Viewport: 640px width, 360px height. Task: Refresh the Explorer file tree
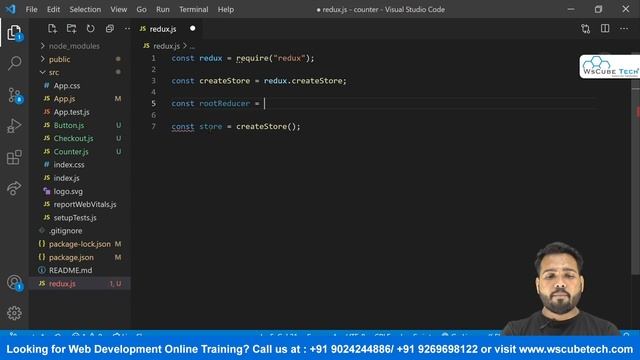pos(90,29)
